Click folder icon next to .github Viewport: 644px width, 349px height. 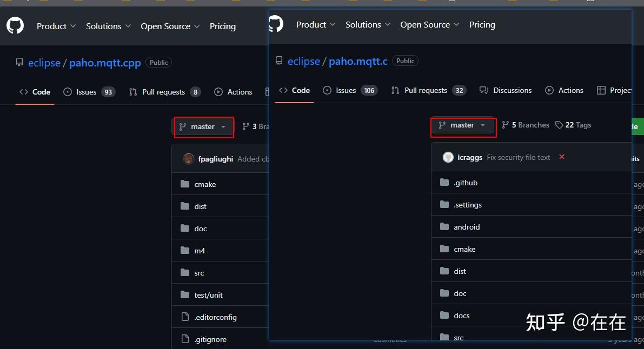point(444,182)
